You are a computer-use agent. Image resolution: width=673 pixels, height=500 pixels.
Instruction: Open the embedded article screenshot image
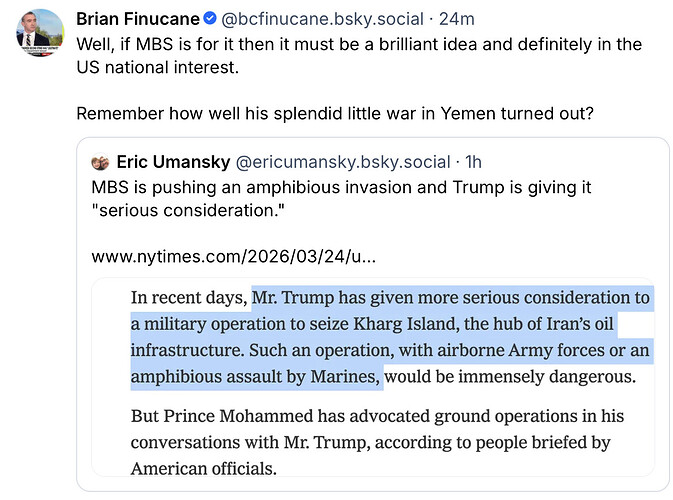point(372,380)
